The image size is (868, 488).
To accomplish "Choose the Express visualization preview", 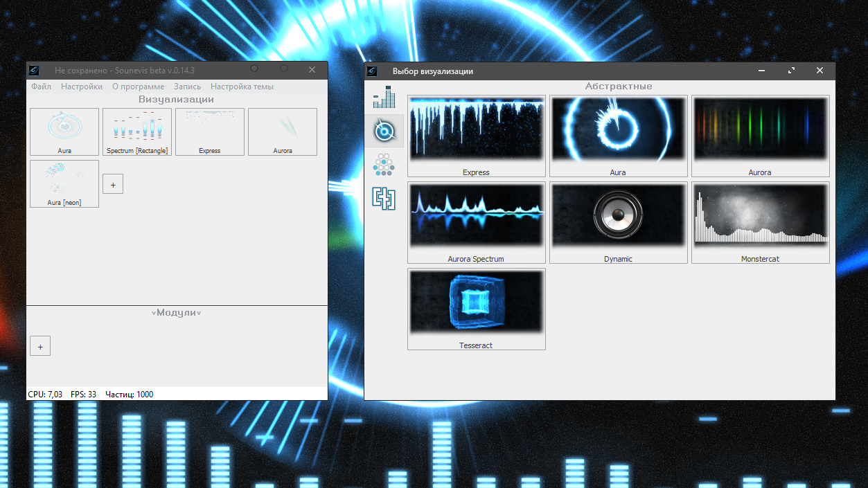I will pyautogui.click(x=476, y=136).
